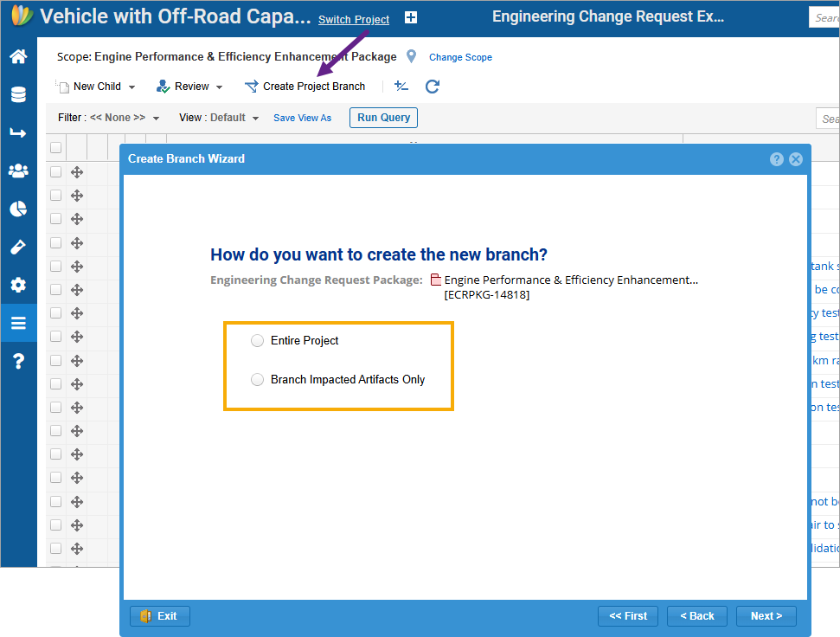Screen dimensions: 840x637
Task: Click the Home icon in the sidebar
Action: [x=17, y=57]
